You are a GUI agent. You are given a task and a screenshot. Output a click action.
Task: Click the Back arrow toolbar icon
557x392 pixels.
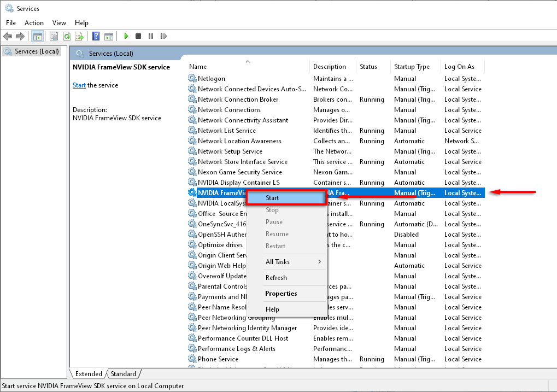tap(8, 36)
